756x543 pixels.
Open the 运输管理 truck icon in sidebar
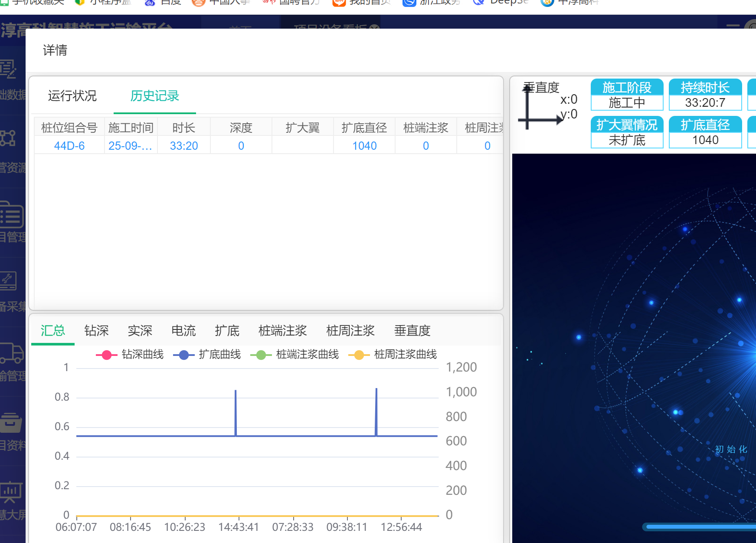[11, 353]
